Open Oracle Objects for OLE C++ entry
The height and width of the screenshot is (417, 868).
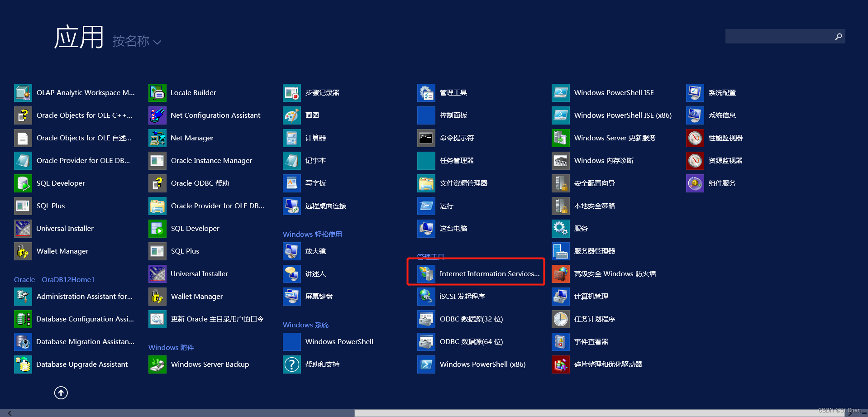click(x=74, y=115)
